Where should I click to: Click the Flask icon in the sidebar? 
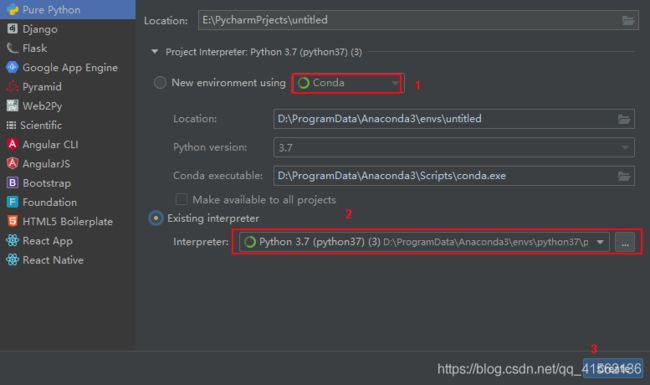[x=12, y=48]
